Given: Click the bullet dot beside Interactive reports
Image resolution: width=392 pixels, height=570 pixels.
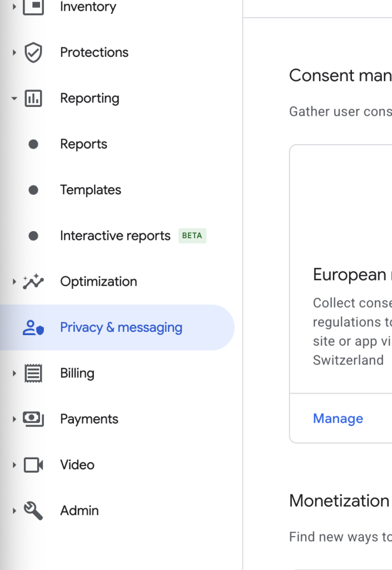Looking at the screenshot, I should coord(33,236).
